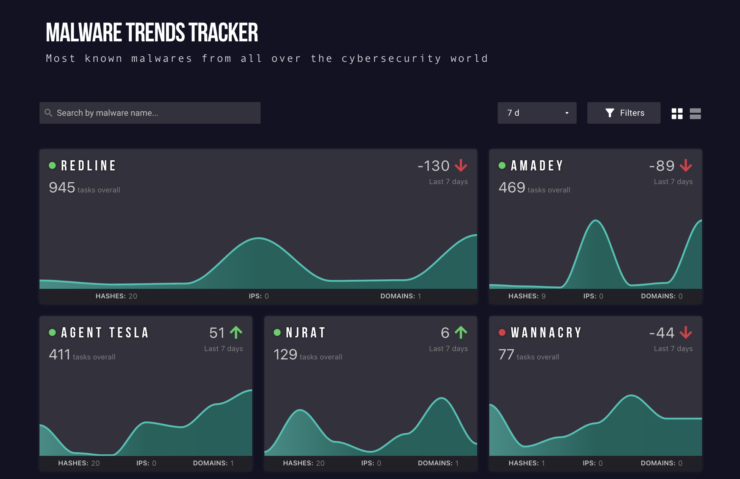
Task: Click RedLine red down arrow
Action: [461, 165]
